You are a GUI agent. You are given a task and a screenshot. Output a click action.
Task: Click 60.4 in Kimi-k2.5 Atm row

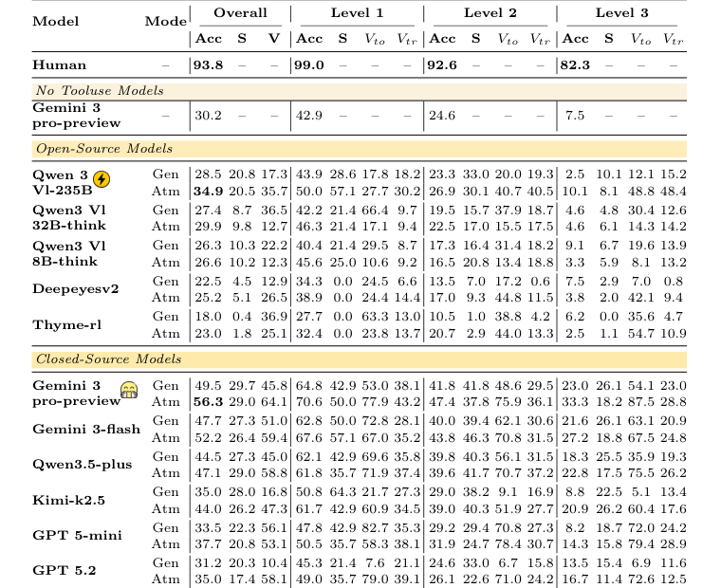point(640,509)
